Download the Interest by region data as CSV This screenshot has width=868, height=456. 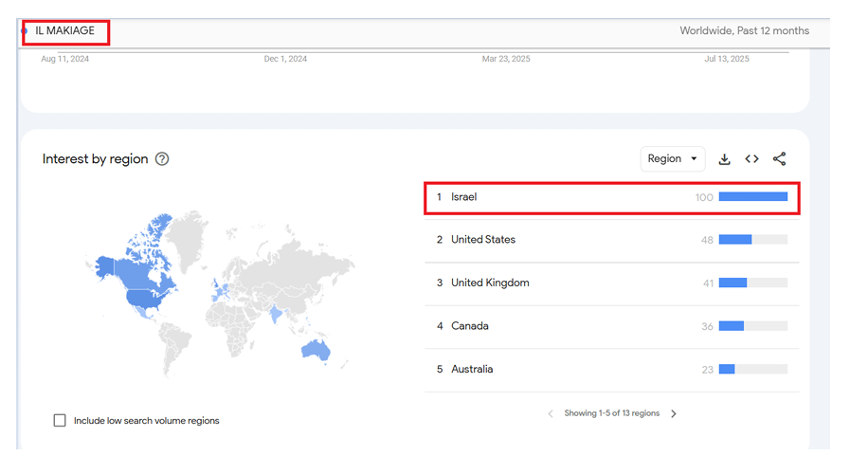coord(724,159)
